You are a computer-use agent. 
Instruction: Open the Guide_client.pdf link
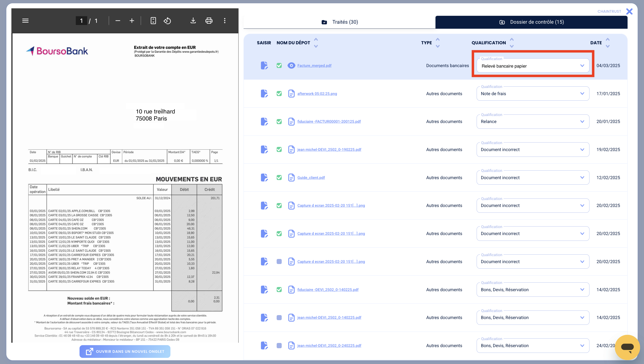tap(311, 178)
